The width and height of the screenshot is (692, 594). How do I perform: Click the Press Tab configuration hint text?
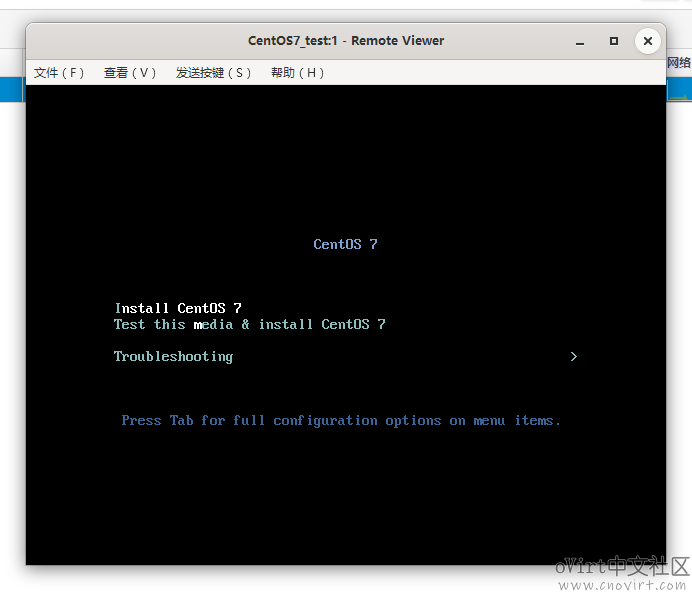341,421
